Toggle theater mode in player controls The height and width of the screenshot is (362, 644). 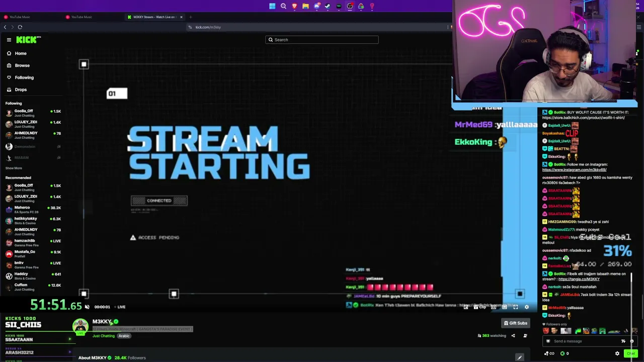pyautogui.click(x=505, y=307)
